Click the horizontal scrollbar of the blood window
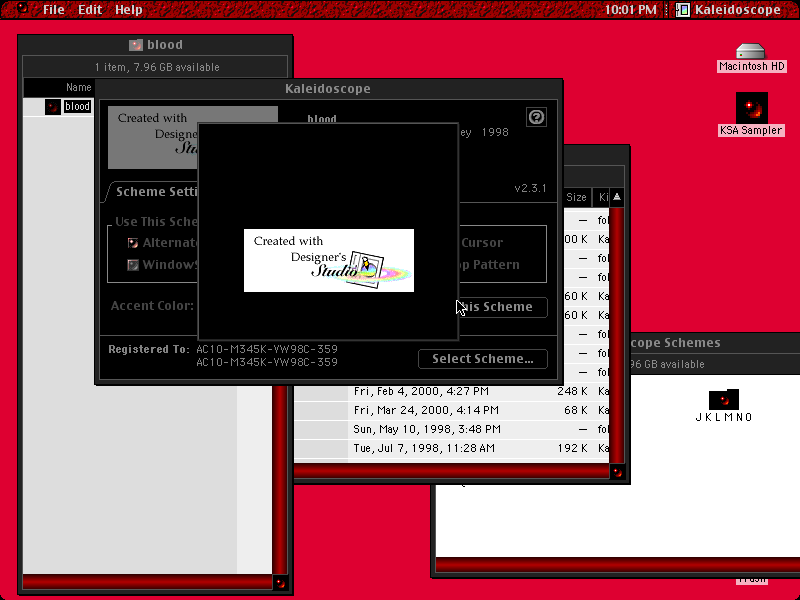This screenshot has width=800, height=600. tap(147, 583)
